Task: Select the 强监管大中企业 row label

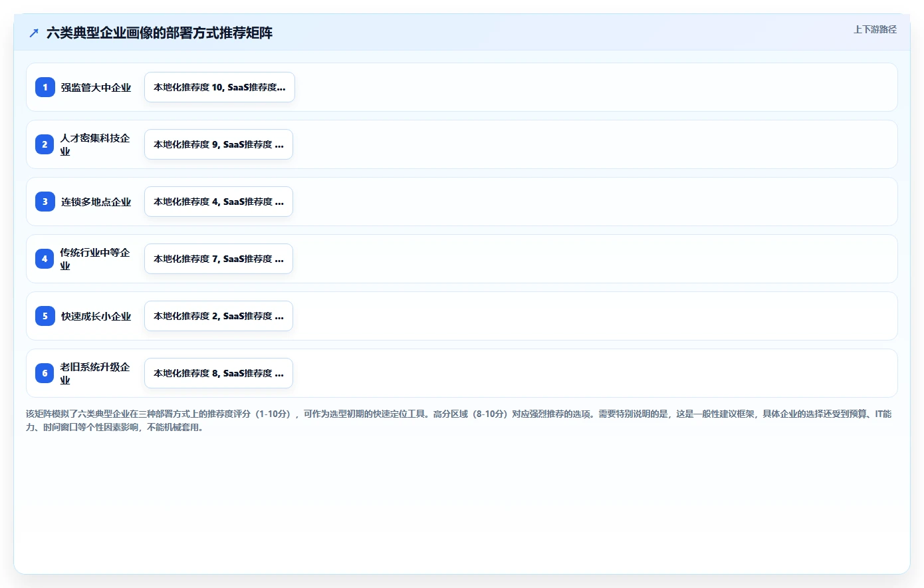Action: pyautogui.click(x=96, y=87)
